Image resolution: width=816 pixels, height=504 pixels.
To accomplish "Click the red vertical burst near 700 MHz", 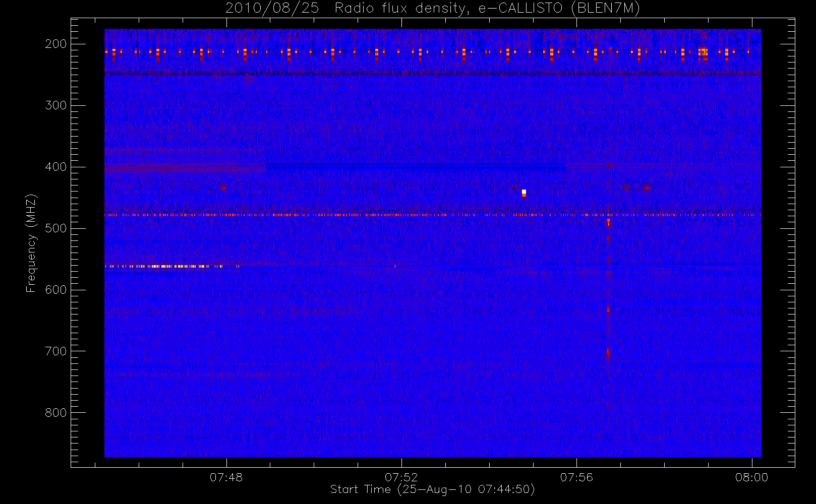I will coord(608,353).
